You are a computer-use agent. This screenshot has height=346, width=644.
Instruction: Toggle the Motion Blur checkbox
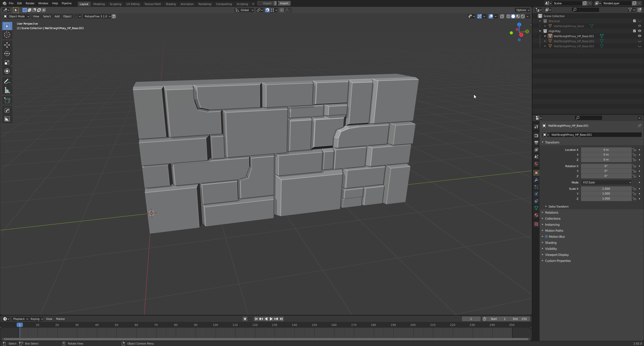(x=546, y=237)
